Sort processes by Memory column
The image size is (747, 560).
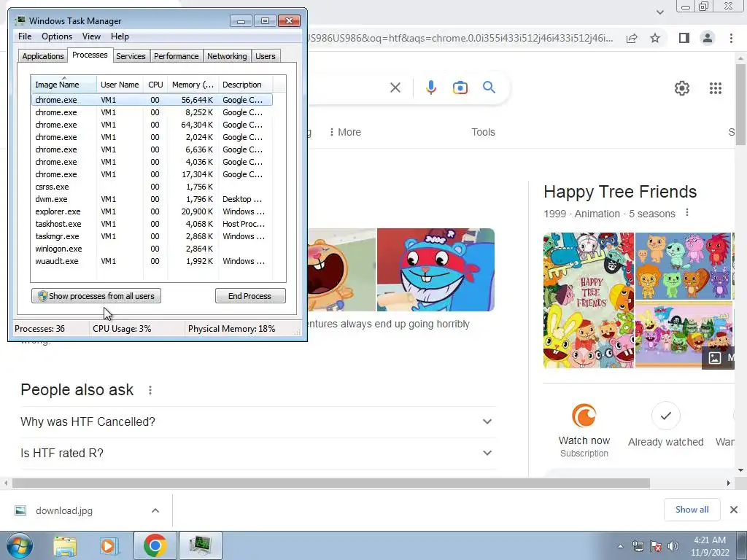click(x=193, y=85)
